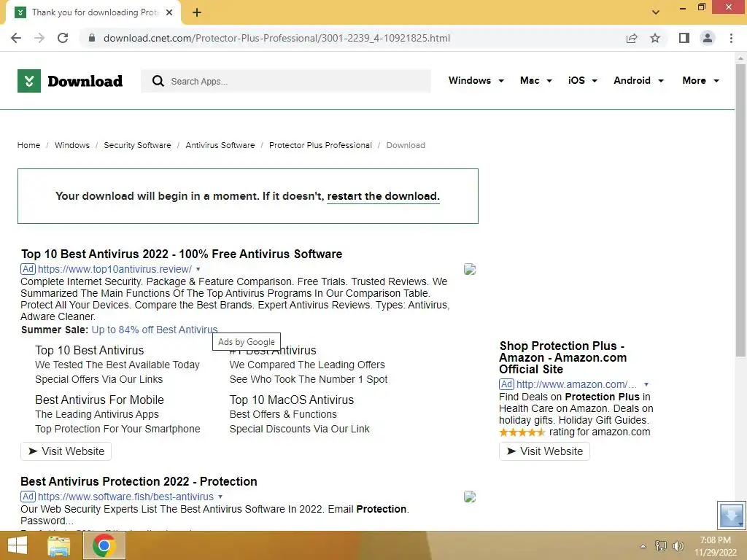This screenshot has width=747, height=560.
Task: Go to Windows breadcrumb
Action: click(72, 145)
